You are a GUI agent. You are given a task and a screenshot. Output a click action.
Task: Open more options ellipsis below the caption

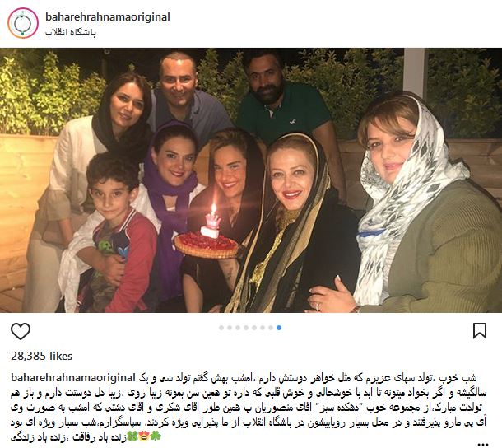483,444
